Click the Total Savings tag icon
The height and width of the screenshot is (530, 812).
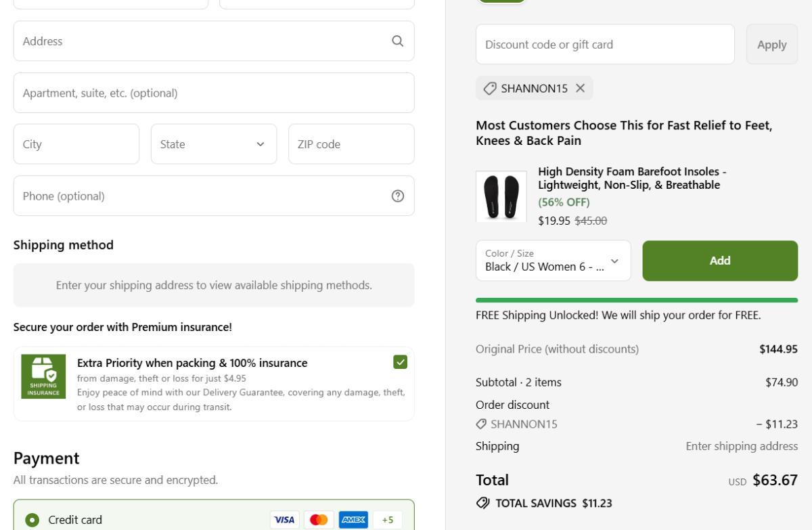pos(482,503)
